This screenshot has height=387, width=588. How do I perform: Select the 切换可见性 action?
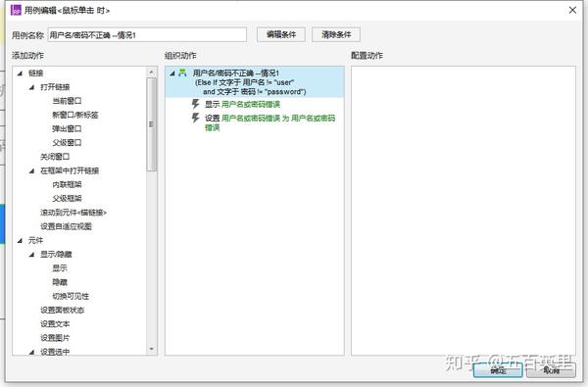(x=71, y=296)
